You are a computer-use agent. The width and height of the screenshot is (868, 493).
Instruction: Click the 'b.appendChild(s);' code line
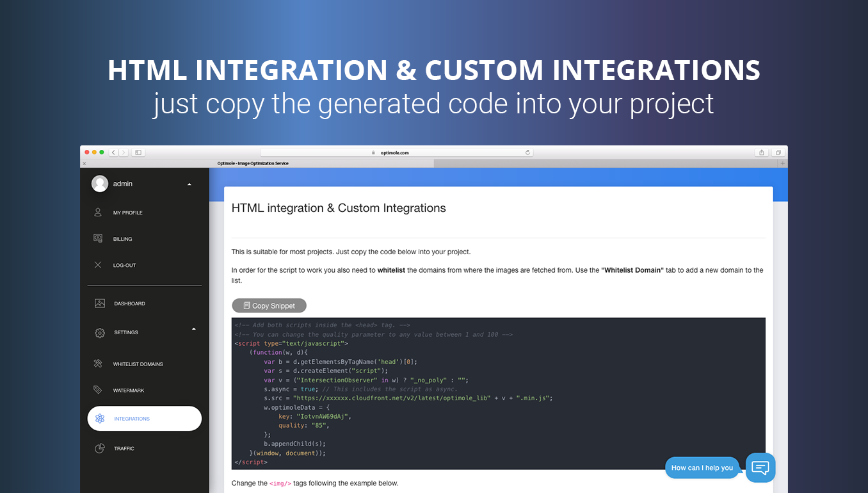(x=294, y=444)
